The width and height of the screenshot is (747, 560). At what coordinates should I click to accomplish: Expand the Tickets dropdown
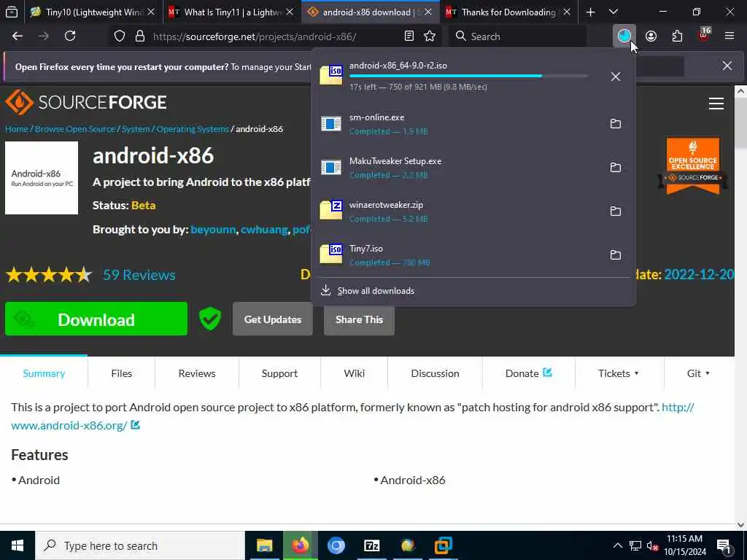coord(619,373)
